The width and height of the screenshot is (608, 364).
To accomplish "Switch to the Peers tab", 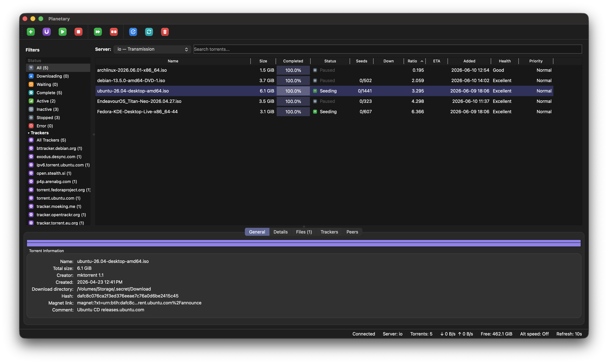I will click(352, 232).
